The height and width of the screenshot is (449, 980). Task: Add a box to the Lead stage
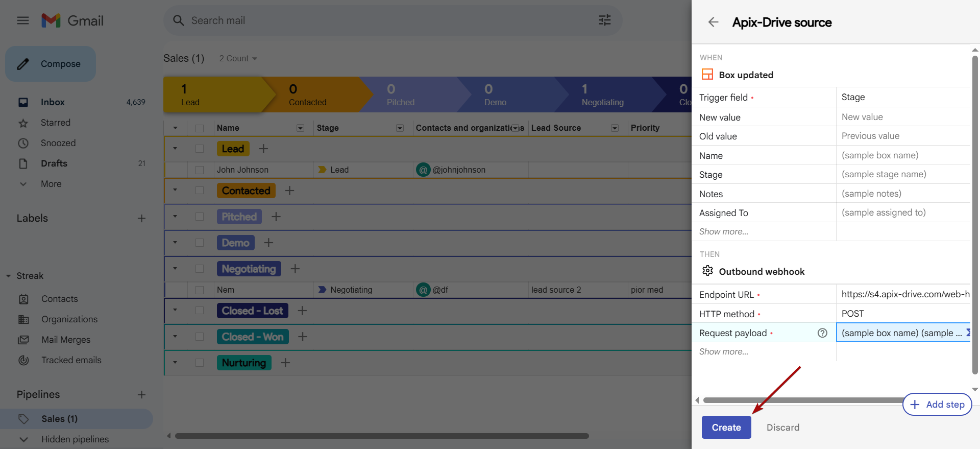click(x=263, y=149)
